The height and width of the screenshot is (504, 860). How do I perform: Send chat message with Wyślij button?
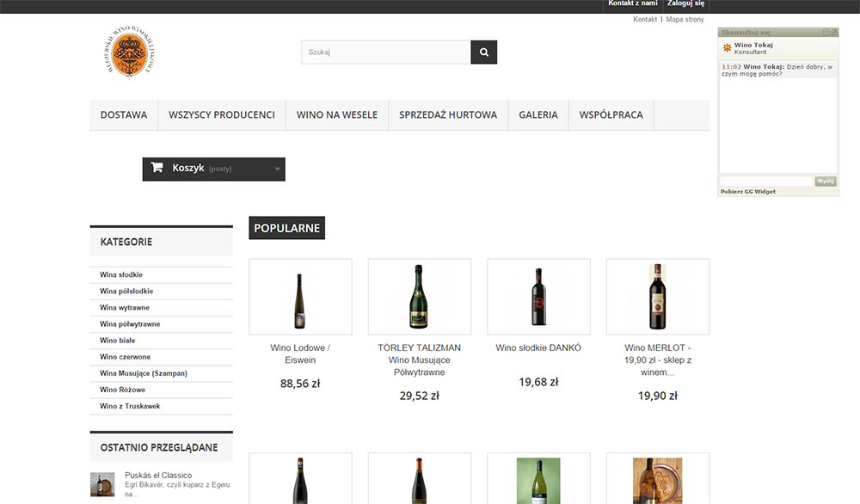826,181
